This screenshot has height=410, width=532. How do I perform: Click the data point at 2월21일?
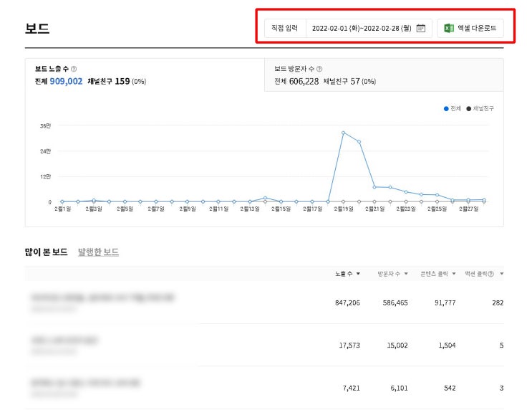tap(374, 187)
